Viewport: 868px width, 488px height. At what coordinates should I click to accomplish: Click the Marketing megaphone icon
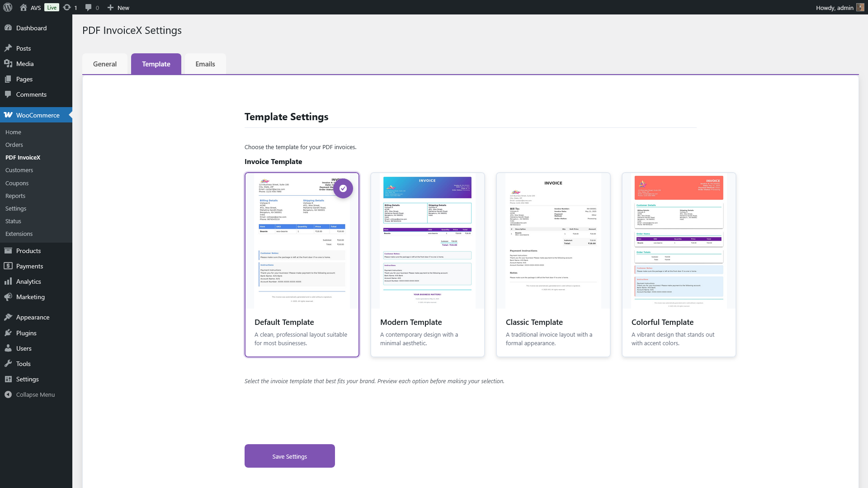coord(8,296)
